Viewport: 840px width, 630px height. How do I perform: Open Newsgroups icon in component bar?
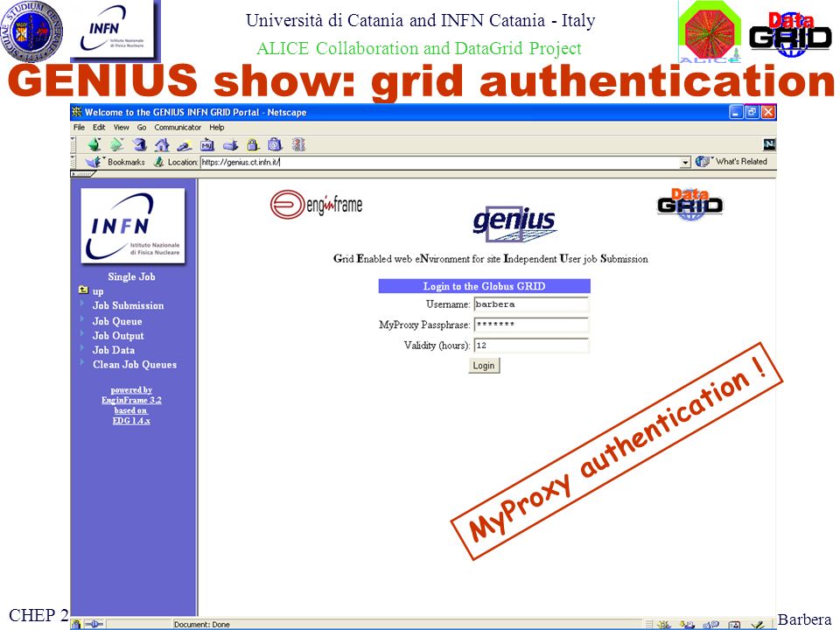pyautogui.click(x=710, y=625)
